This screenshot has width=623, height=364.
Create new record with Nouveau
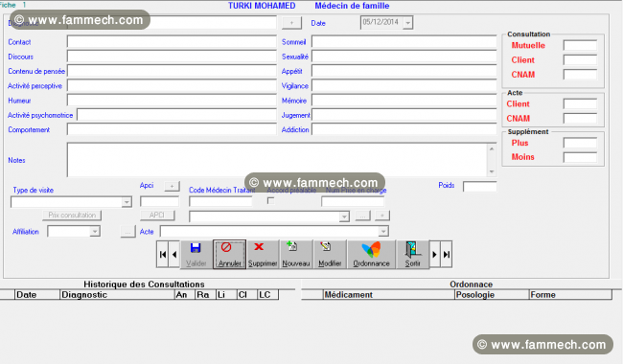(295, 255)
